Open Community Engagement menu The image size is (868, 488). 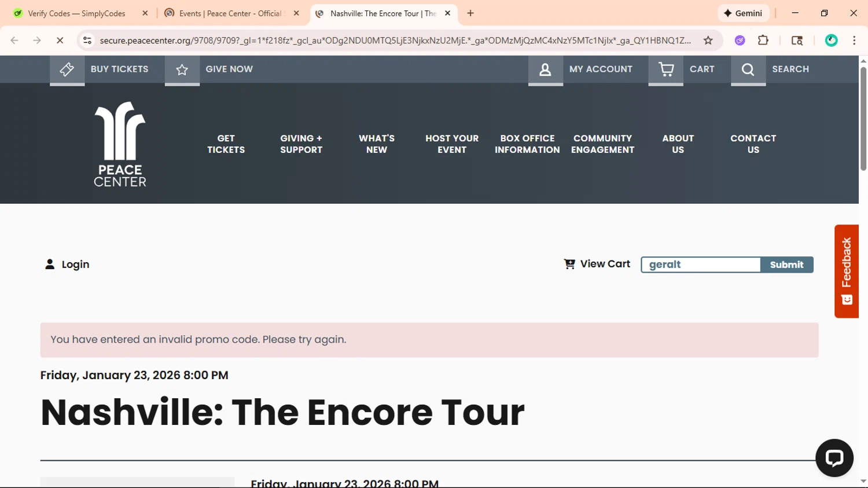click(x=602, y=144)
